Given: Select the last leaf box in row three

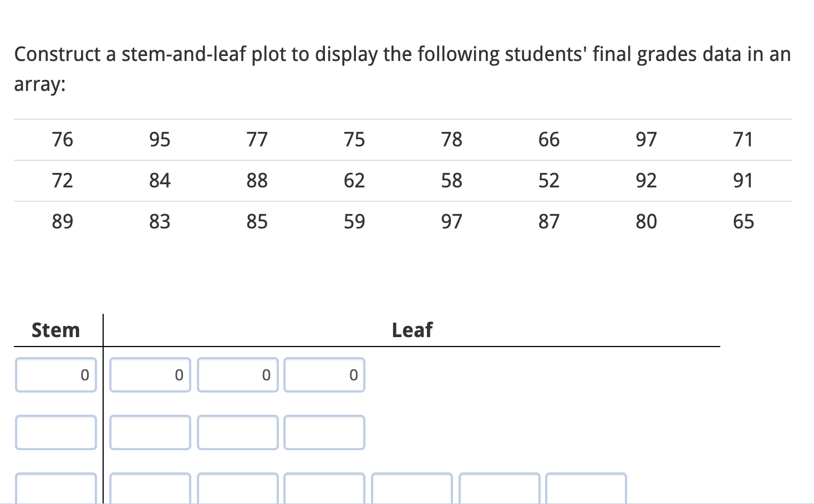Looking at the screenshot, I should point(586,490).
